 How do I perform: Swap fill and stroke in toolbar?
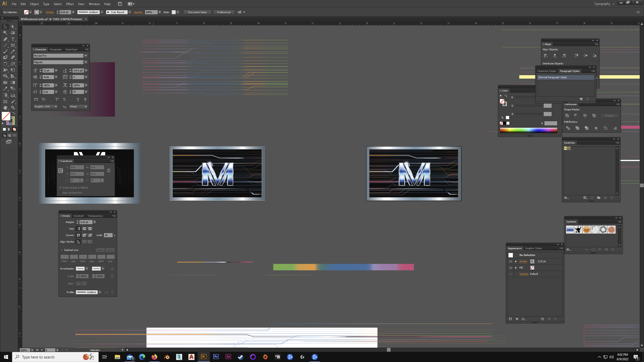point(14,113)
